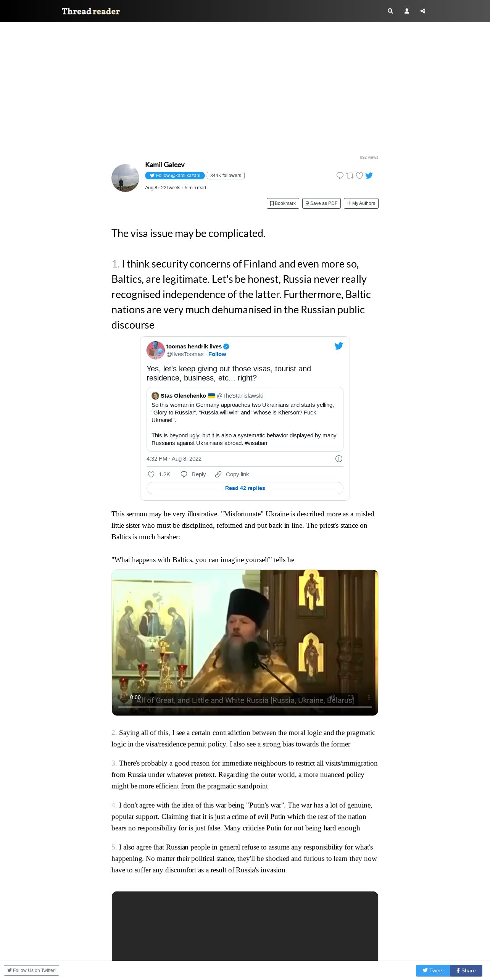This screenshot has width=490, height=980.
Task: Click the info icon in embedded tweet
Action: pyautogui.click(x=339, y=459)
